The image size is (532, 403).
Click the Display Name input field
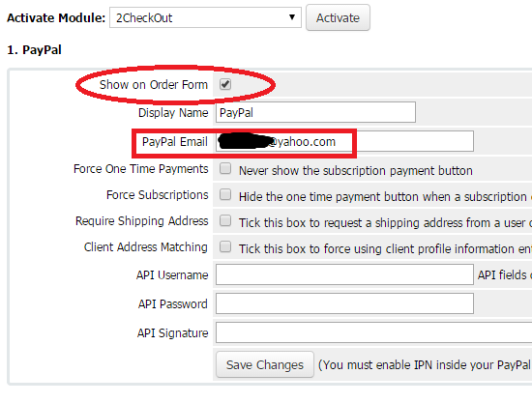[x=315, y=112]
